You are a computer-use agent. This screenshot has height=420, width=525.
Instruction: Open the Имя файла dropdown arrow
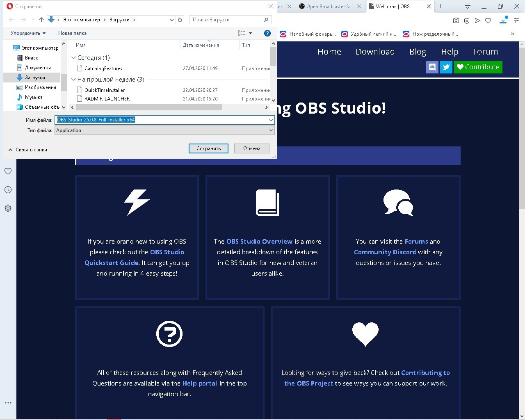point(271,120)
